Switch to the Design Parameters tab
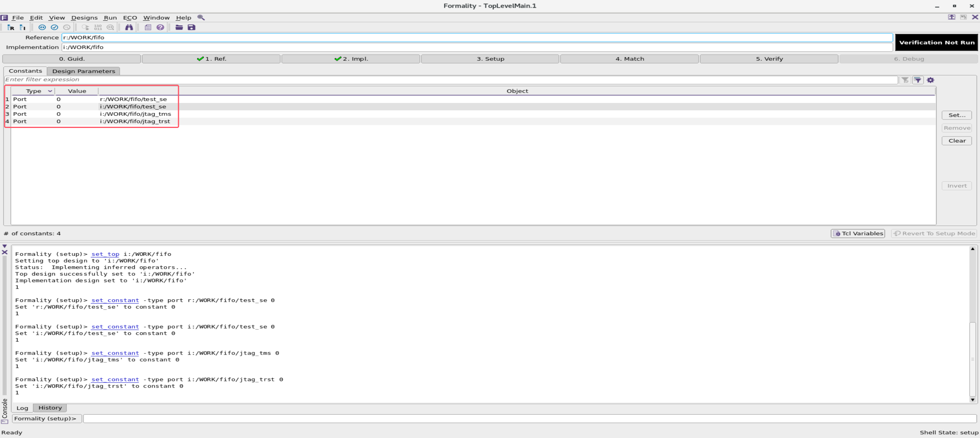980x438 pixels. [x=83, y=71]
